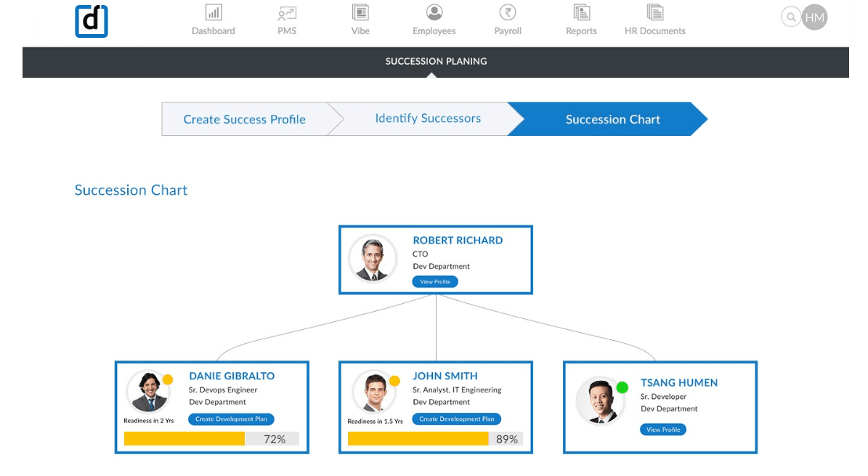Open the Employees person icon

(434, 13)
